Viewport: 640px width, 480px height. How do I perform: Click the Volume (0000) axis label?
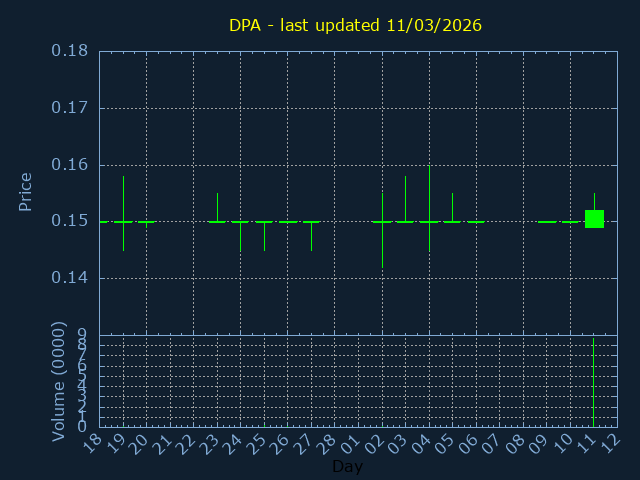point(58,381)
